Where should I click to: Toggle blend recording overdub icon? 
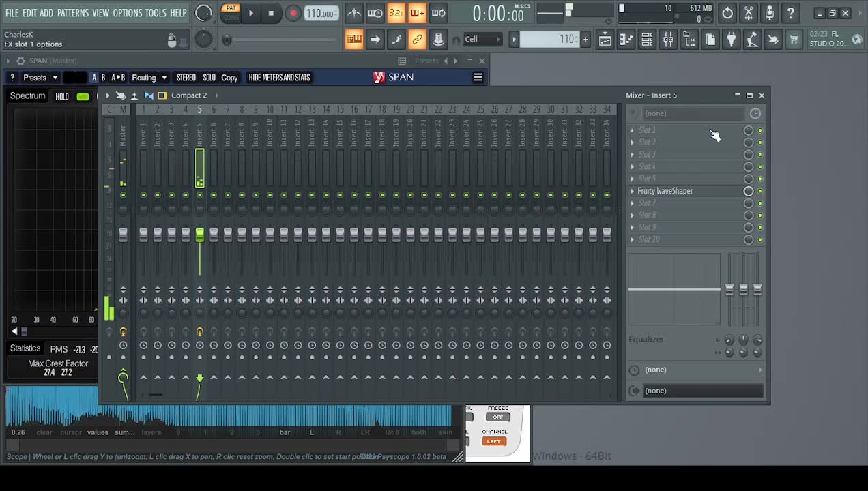pos(417,13)
